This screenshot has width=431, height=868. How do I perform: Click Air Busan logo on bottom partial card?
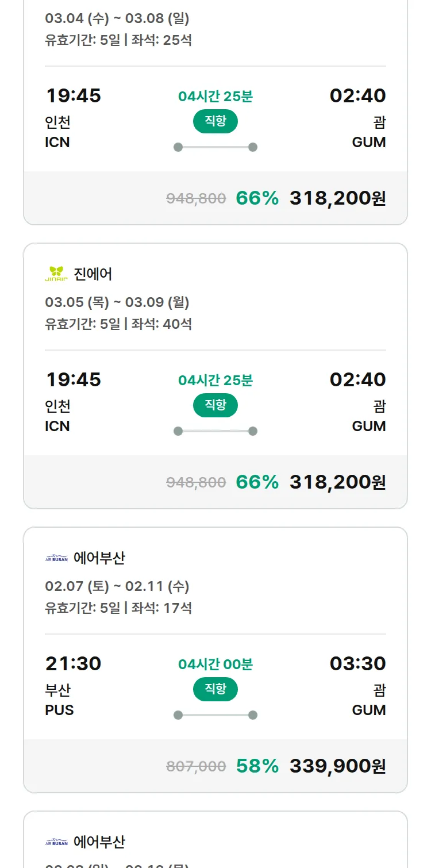[56, 842]
